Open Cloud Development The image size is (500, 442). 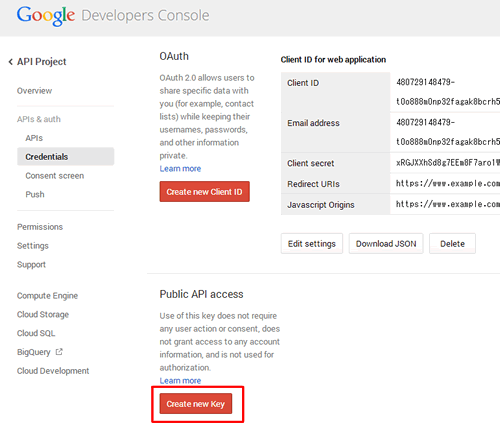point(53,371)
